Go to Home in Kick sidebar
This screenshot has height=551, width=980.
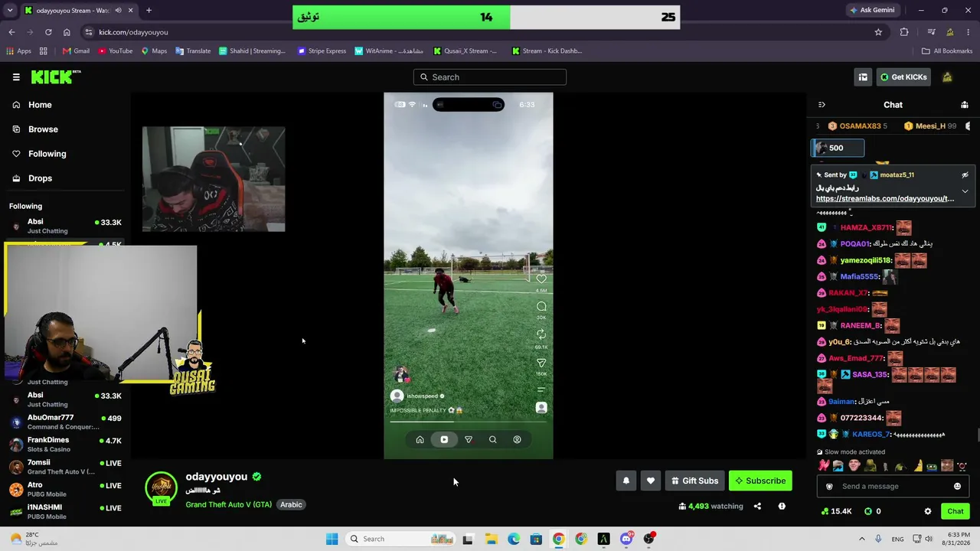click(40, 105)
